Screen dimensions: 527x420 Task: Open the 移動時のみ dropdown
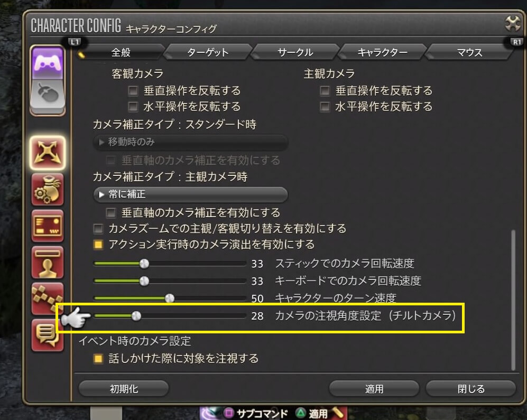(191, 142)
